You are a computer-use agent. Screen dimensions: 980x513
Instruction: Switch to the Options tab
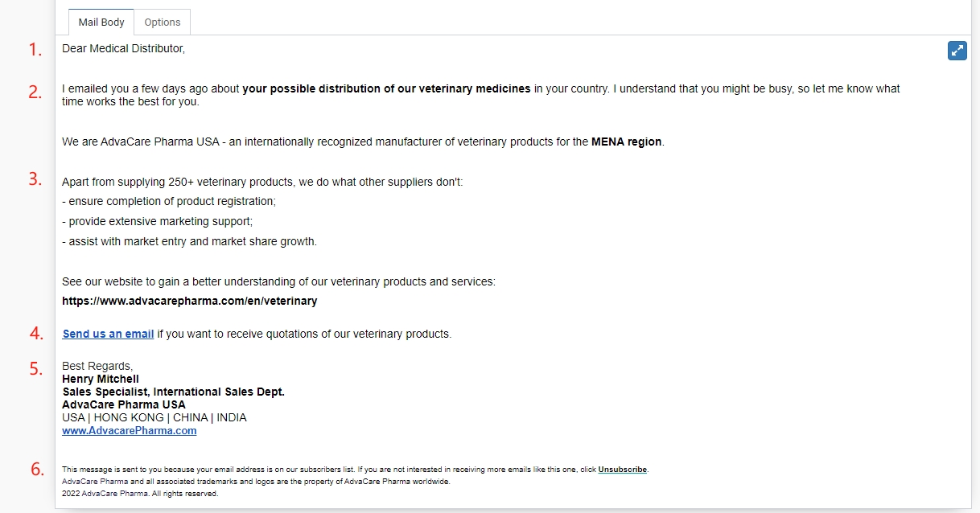[163, 23]
